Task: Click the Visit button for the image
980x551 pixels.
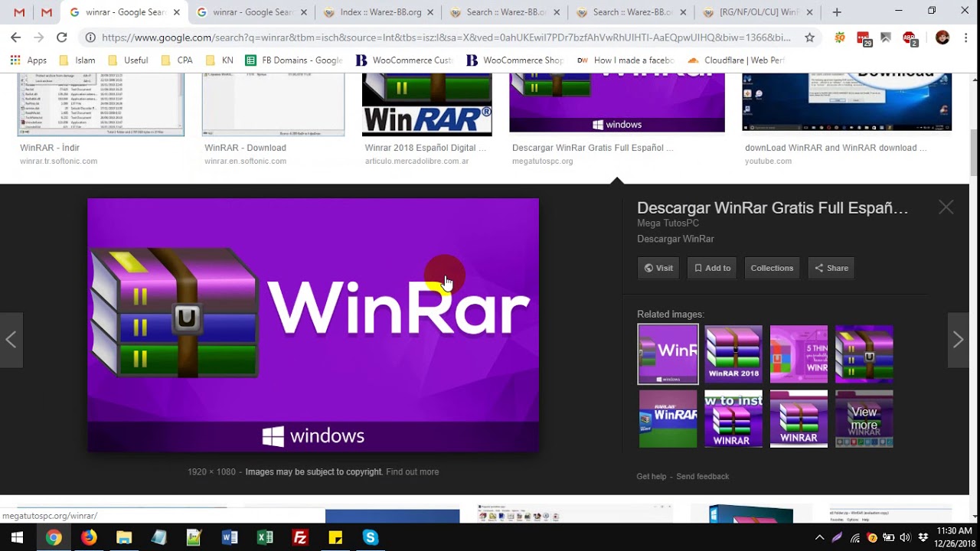Action: pos(658,268)
